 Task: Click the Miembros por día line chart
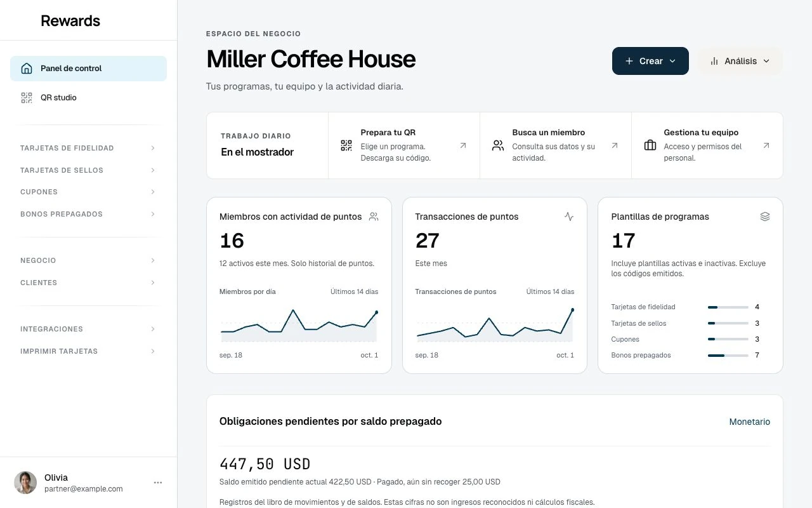(299, 325)
